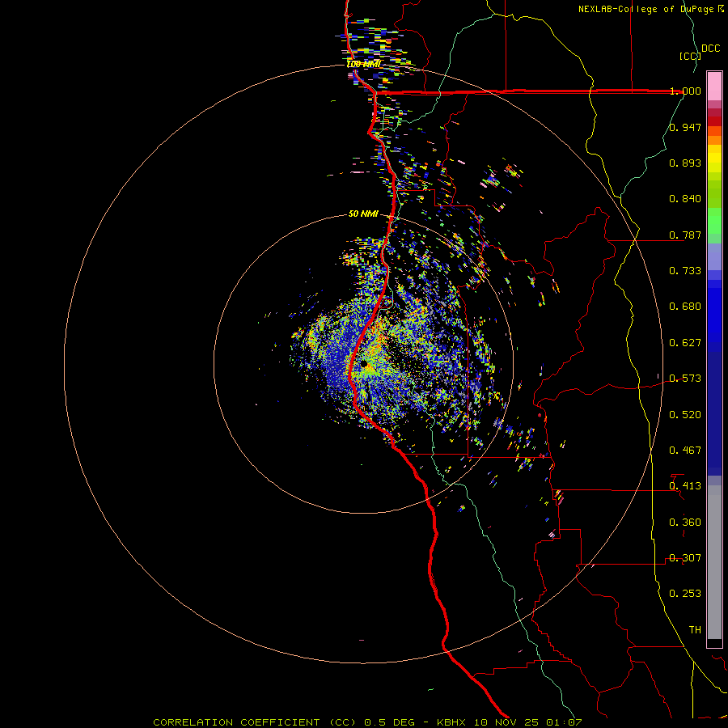
Task: Select the 0.413 scale value
Action: click(685, 486)
